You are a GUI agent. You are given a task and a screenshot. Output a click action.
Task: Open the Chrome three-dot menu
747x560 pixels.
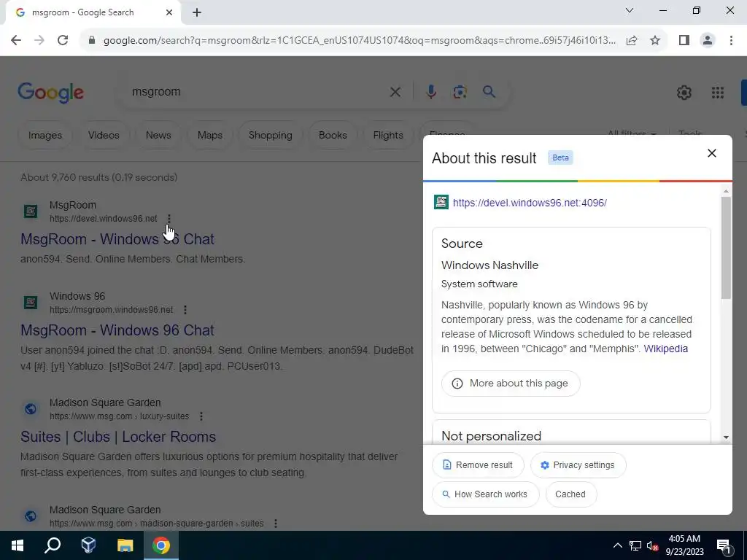731,41
